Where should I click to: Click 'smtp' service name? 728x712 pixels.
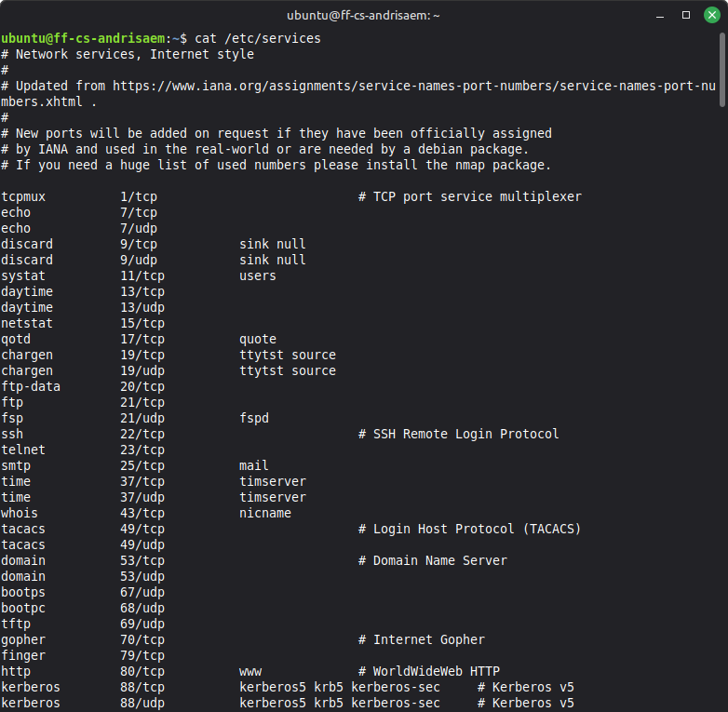pos(16,465)
